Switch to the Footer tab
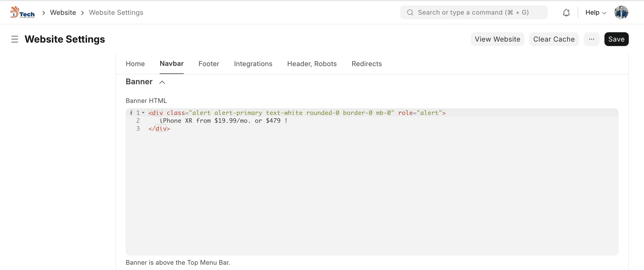 [x=208, y=64]
